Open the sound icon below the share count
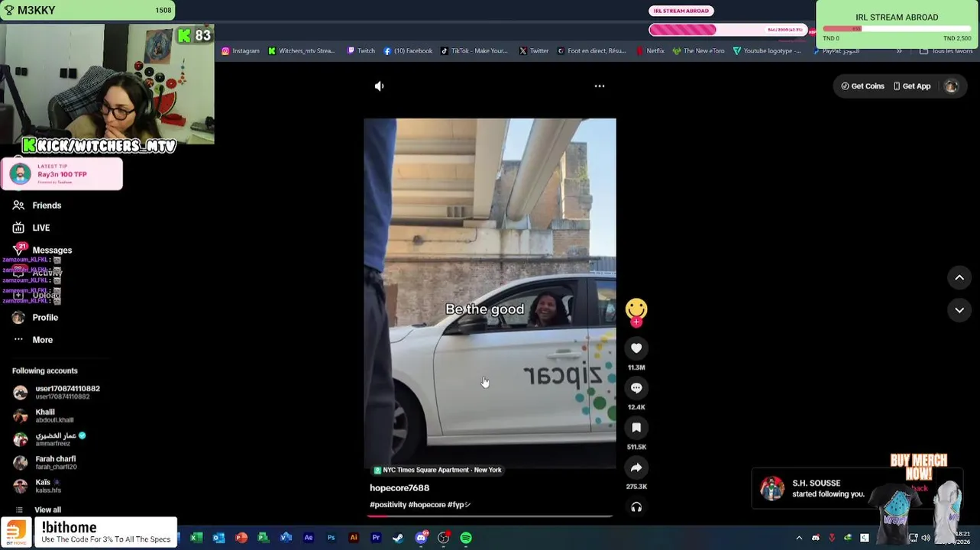 pyautogui.click(x=636, y=507)
